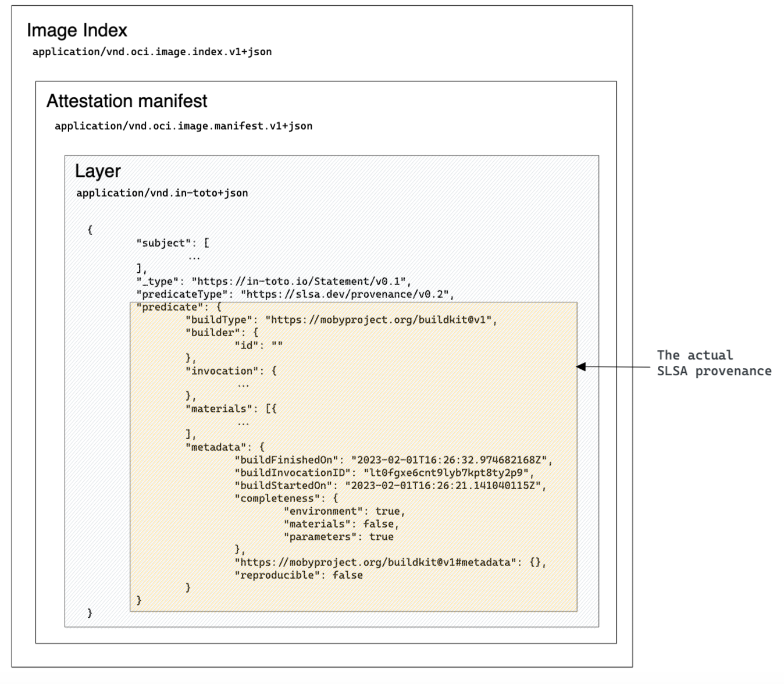This screenshot has width=784, height=684.
Task: Click the "Image Index" heading
Action: click(77, 30)
